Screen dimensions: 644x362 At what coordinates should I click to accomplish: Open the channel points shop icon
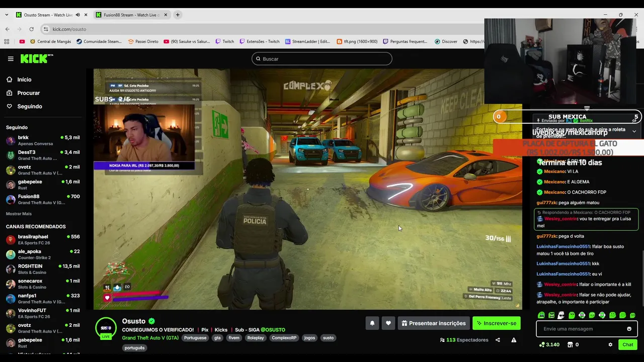coord(570,345)
